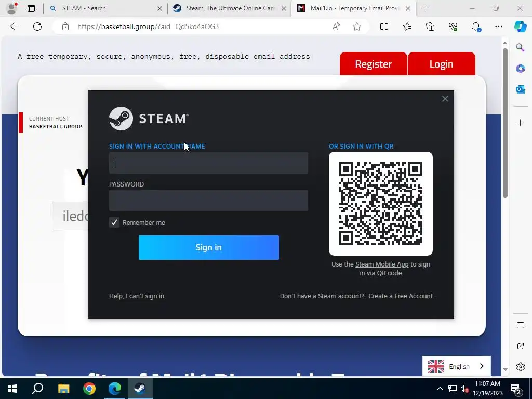The width and height of the screenshot is (532, 399).
Task: Open the muted volume tray icon
Action: (465, 389)
